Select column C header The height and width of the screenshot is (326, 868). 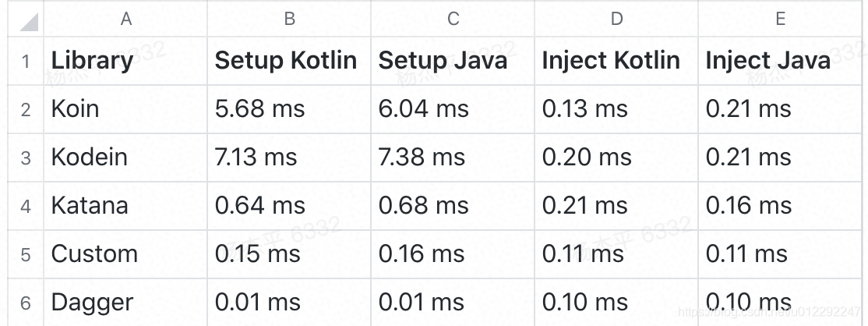[453, 19]
